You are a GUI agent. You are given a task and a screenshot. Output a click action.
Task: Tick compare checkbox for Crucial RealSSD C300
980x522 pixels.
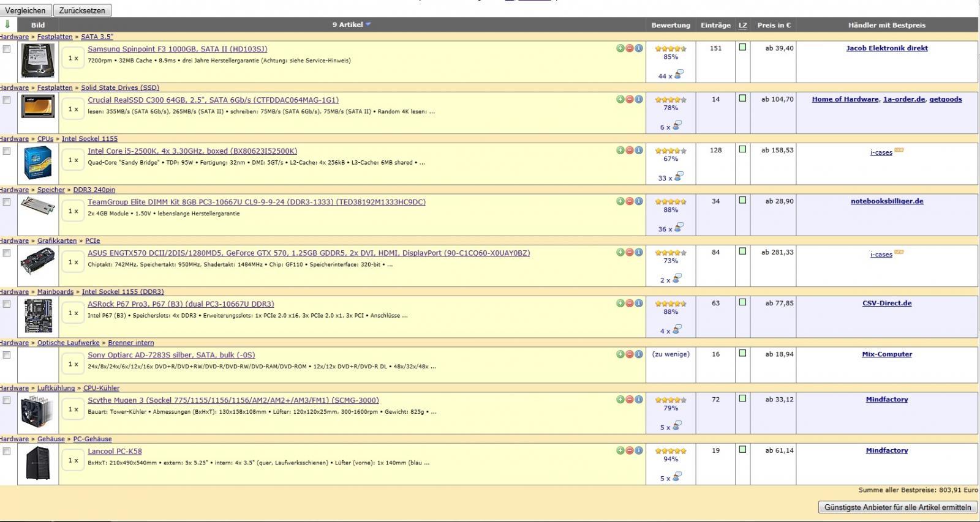7,100
